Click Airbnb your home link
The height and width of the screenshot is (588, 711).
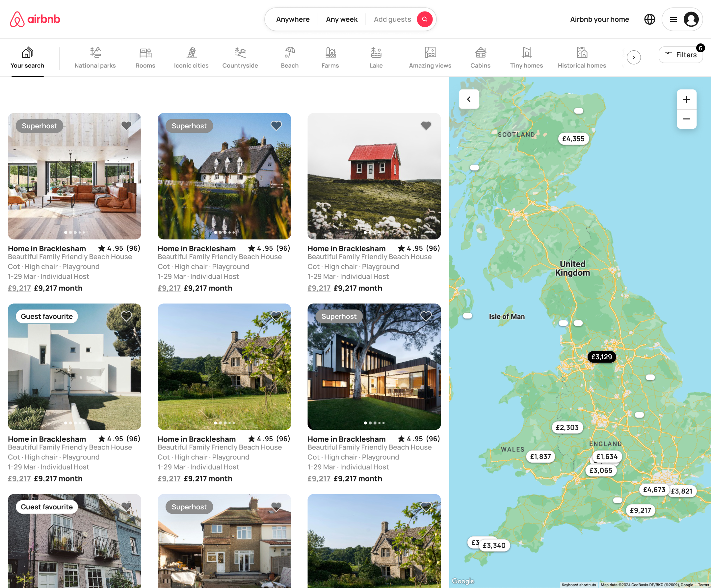tap(599, 19)
